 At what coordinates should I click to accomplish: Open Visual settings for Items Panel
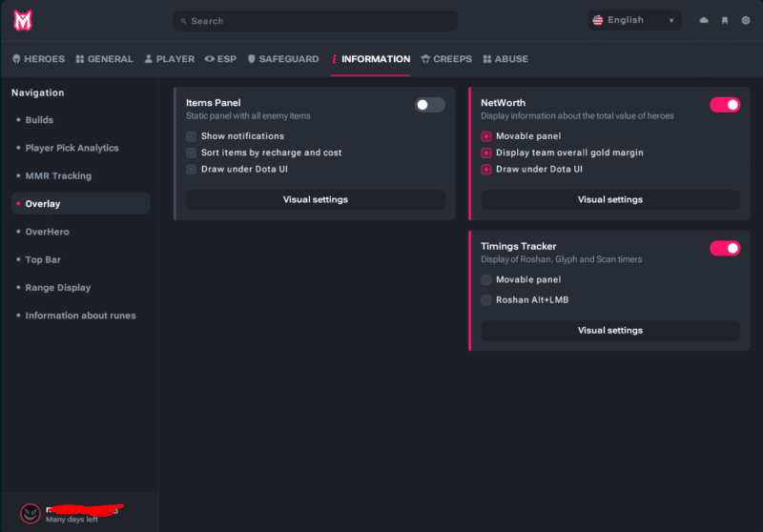pyautogui.click(x=316, y=199)
